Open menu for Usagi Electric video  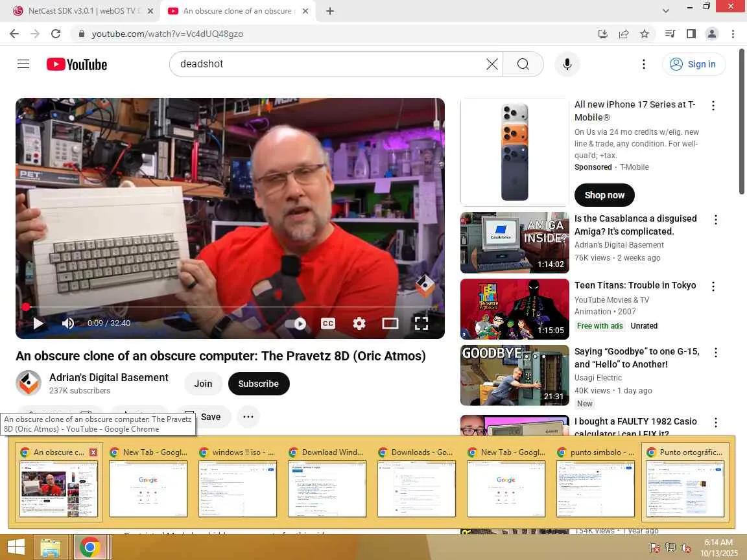[x=716, y=353]
